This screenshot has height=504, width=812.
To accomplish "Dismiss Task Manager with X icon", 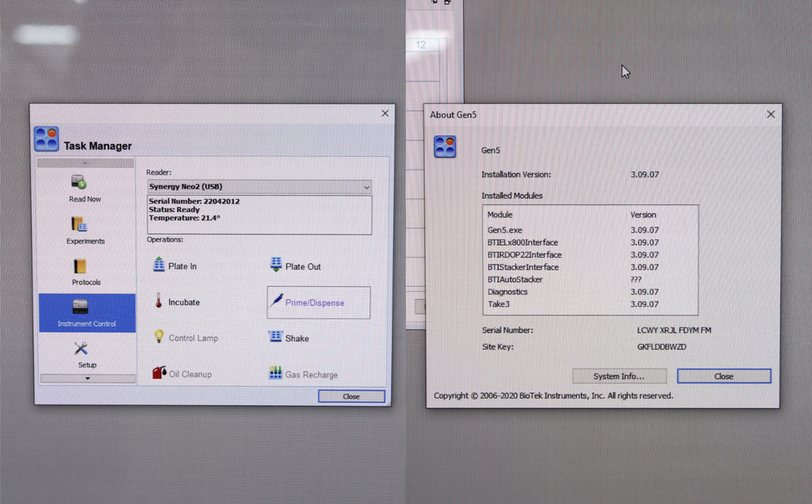I will 385,113.
